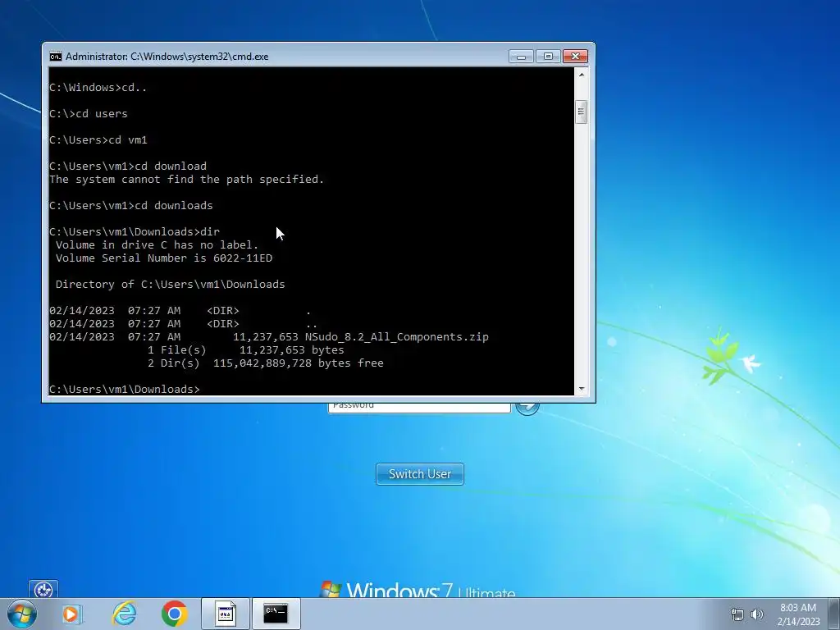Click the "cd downloads" command line
The height and width of the screenshot is (630, 840).
pos(130,206)
